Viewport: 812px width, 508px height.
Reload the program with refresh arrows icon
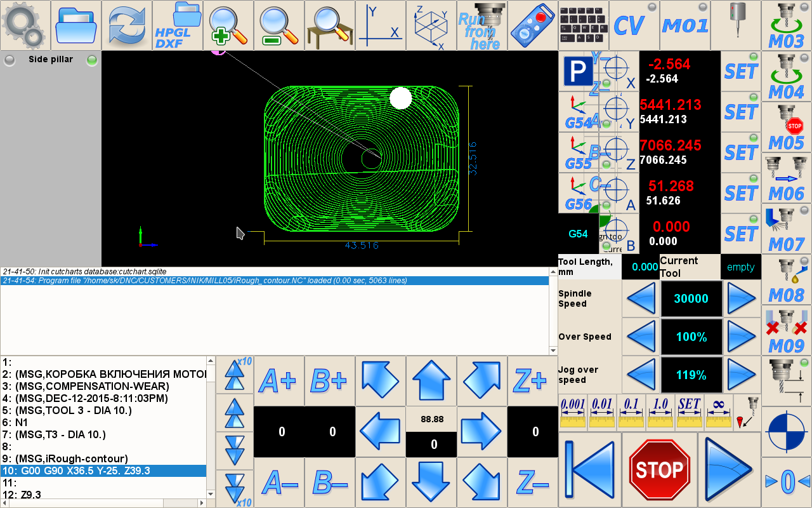[x=126, y=25]
